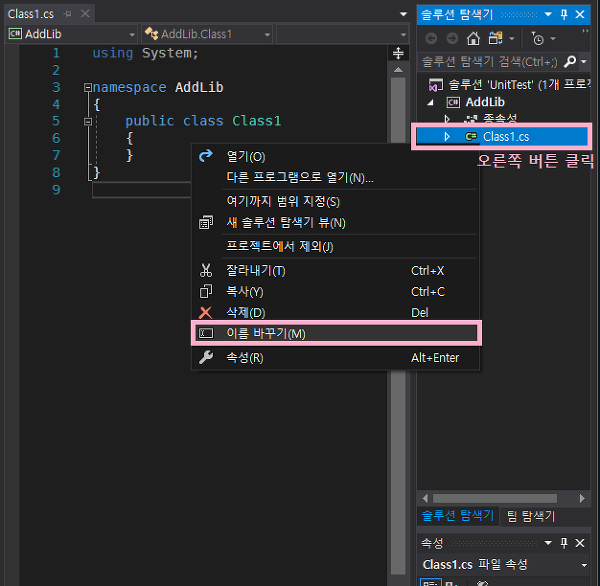Open the document tab list dropdown arrow
Screen dimensions: 600x586
click(x=403, y=14)
